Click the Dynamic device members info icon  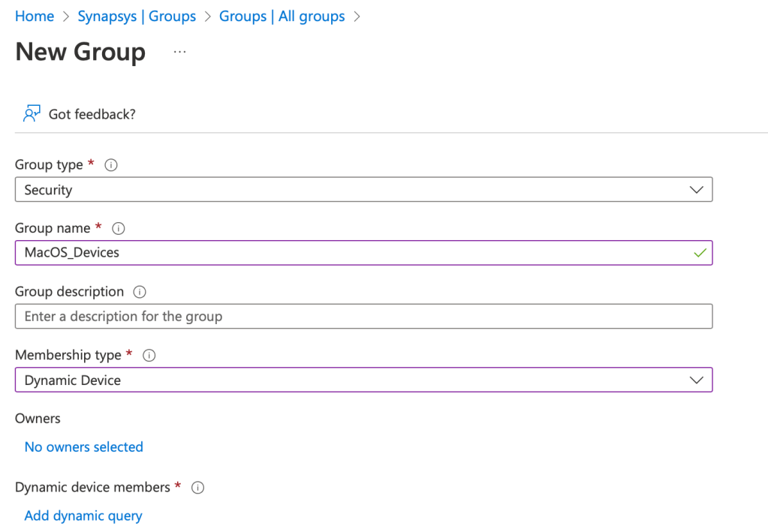[197, 488]
